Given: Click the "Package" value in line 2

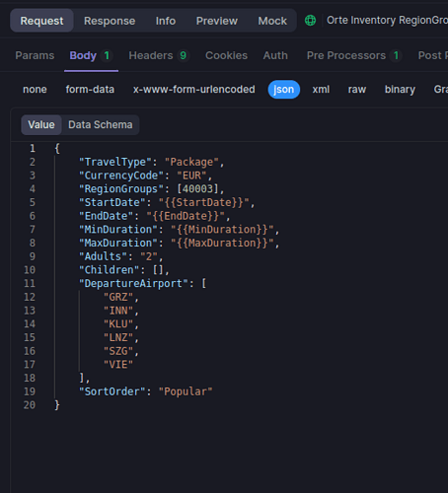Looking at the screenshot, I should click(x=191, y=162).
